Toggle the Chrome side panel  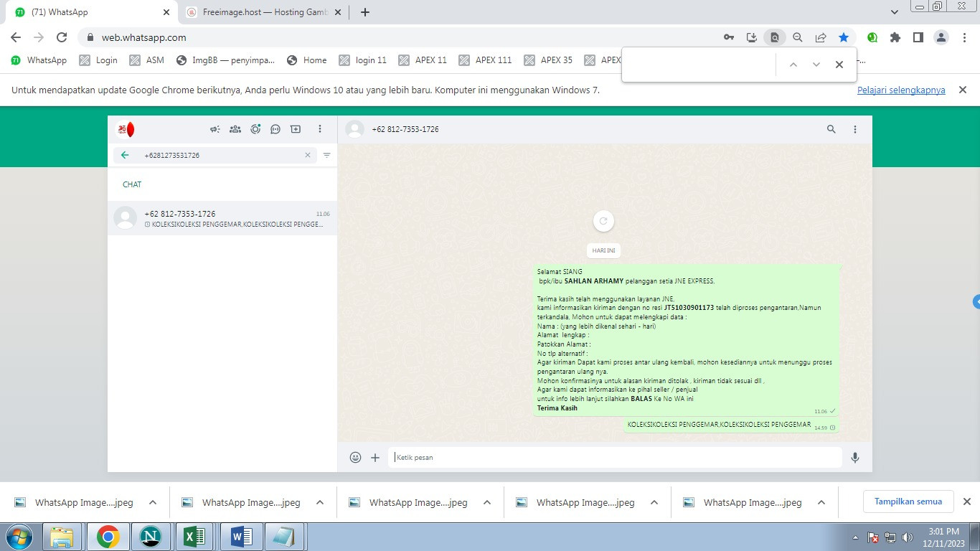918,37
